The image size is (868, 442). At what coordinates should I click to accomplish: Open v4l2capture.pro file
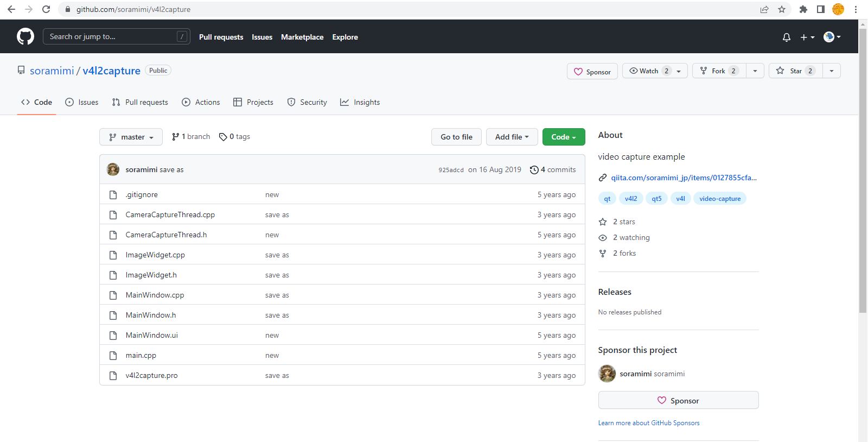coord(151,375)
